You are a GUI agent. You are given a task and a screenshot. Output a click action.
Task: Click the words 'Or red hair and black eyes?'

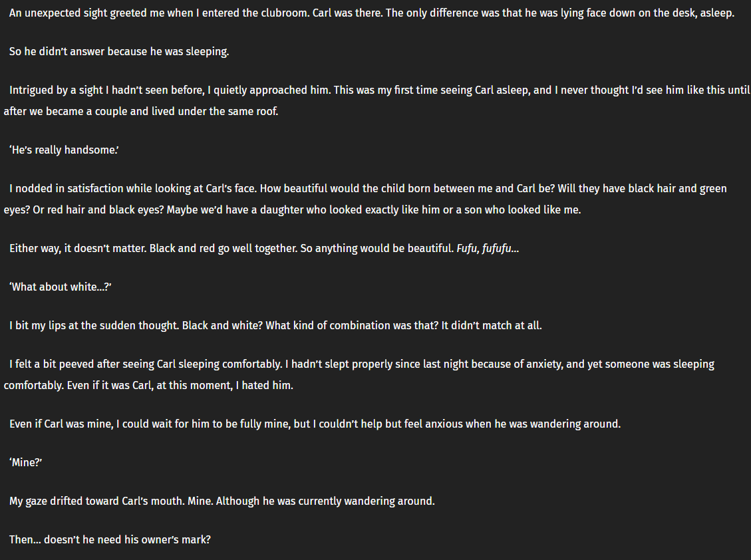98,210
